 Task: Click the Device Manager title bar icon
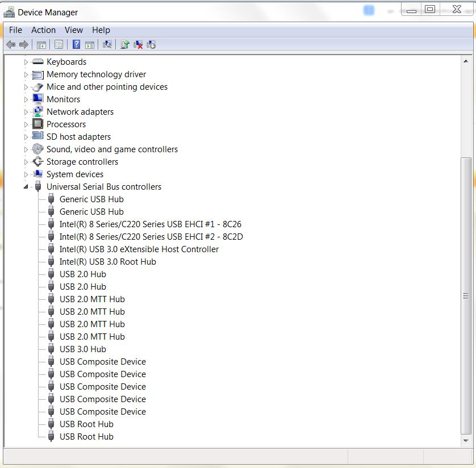(9, 12)
